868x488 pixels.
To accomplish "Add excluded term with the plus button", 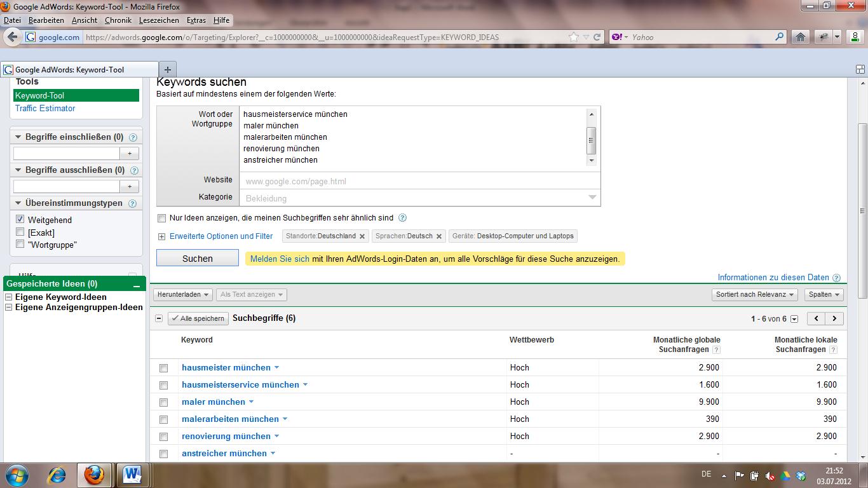I will pyautogui.click(x=130, y=186).
